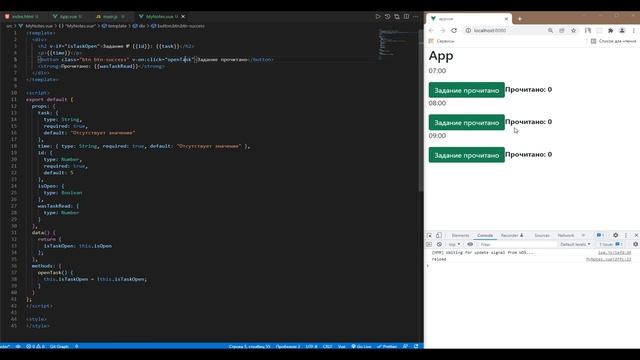Click the feedback icon in VS Code status bar
This screenshot has height=360, width=640.
click(x=405, y=346)
